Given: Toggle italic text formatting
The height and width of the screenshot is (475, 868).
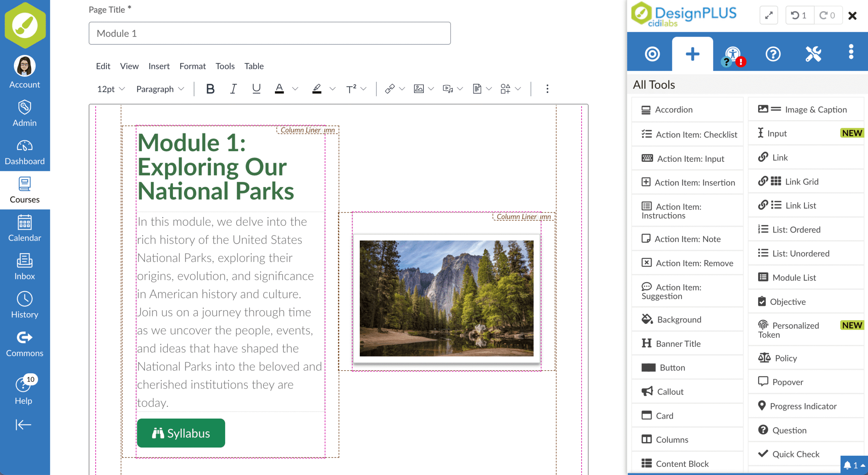Looking at the screenshot, I should click(x=233, y=89).
